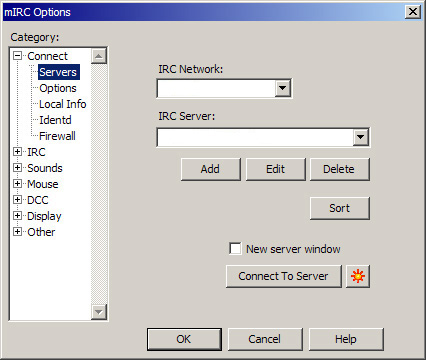Click the Sort button
The image size is (426, 360).
coord(339,208)
